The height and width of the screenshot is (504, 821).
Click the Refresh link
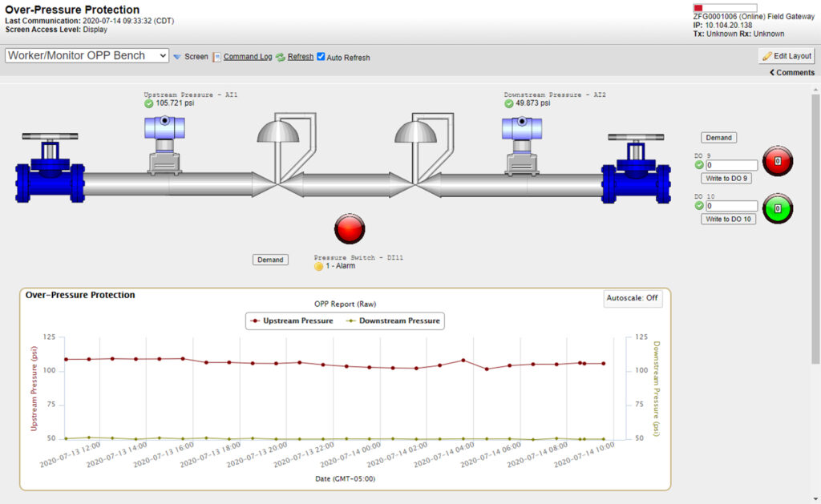[x=300, y=57]
